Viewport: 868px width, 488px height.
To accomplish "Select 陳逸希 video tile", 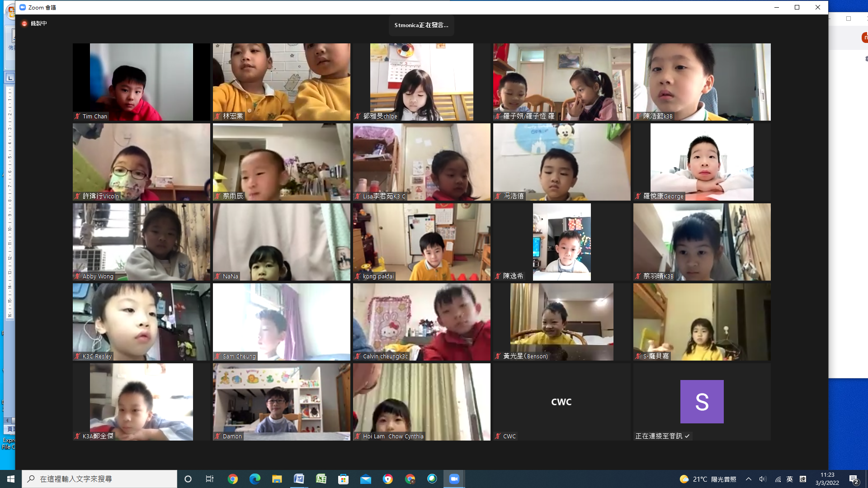I will point(562,242).
